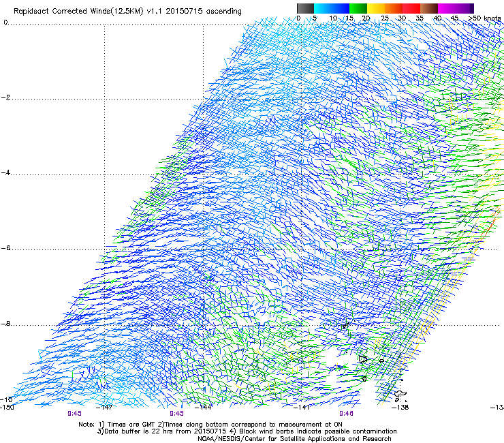Click the green 15-20 knots legend segment
The width and height of the screenshot is (504, 443).
[x=358, y=8]
